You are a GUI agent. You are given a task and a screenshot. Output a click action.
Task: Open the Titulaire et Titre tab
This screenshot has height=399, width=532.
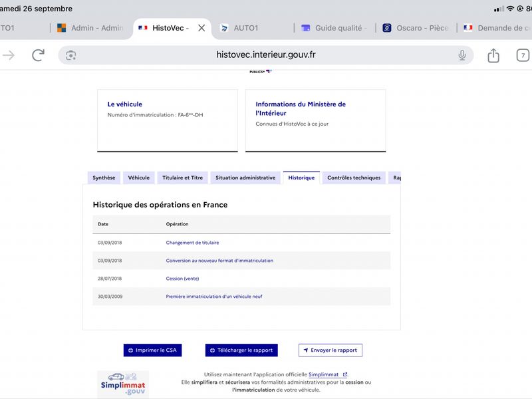point(182,178)
